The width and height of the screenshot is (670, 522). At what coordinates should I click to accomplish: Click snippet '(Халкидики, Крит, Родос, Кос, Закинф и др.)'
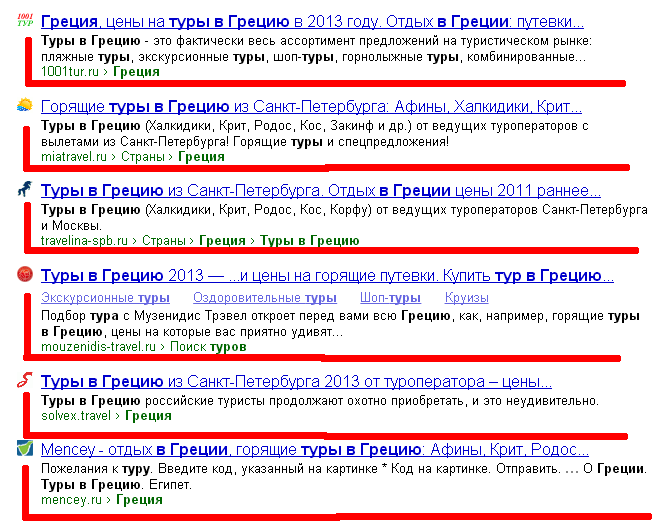[278, 126]
